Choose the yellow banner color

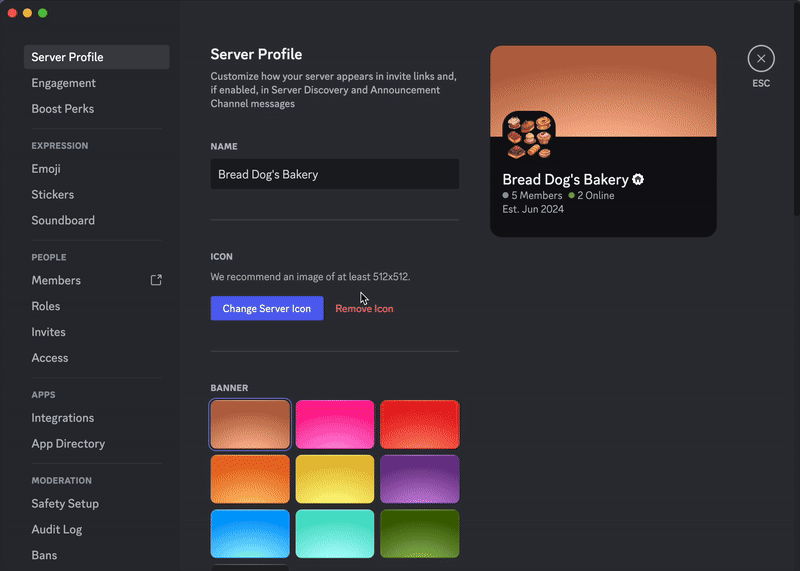pos(335,479)
